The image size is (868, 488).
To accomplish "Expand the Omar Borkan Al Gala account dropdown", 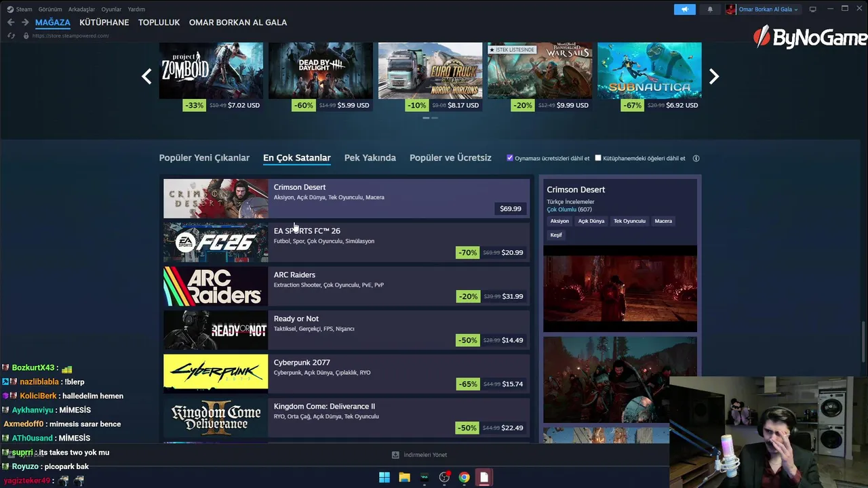I will point(768,9).
